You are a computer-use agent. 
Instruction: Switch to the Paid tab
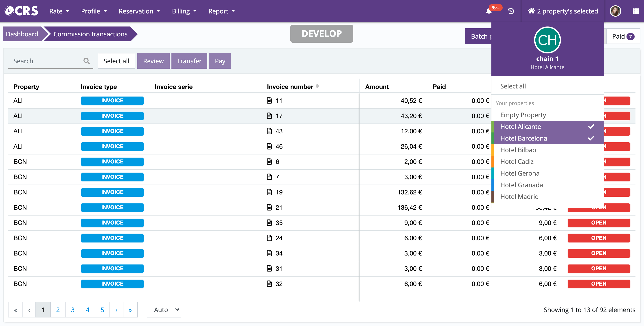coord(623,37)
